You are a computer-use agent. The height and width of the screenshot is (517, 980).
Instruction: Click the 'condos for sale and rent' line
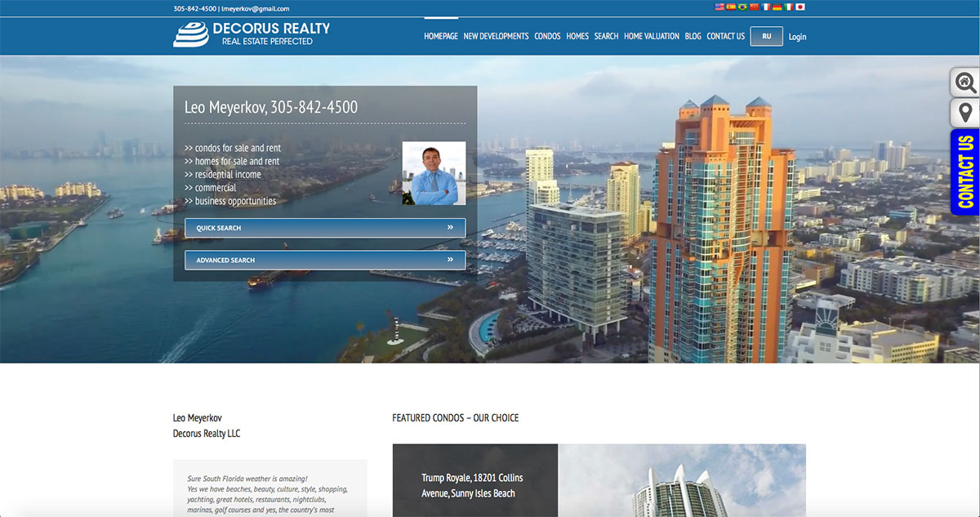coord(233,148)
